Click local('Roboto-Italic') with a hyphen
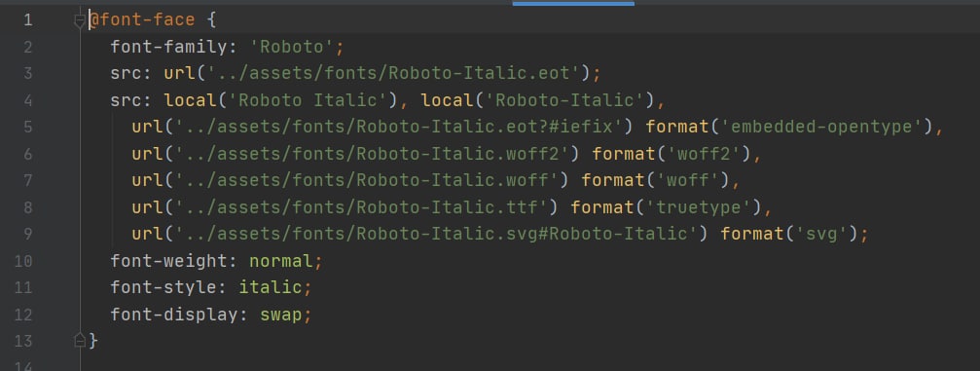 [539, 100]
